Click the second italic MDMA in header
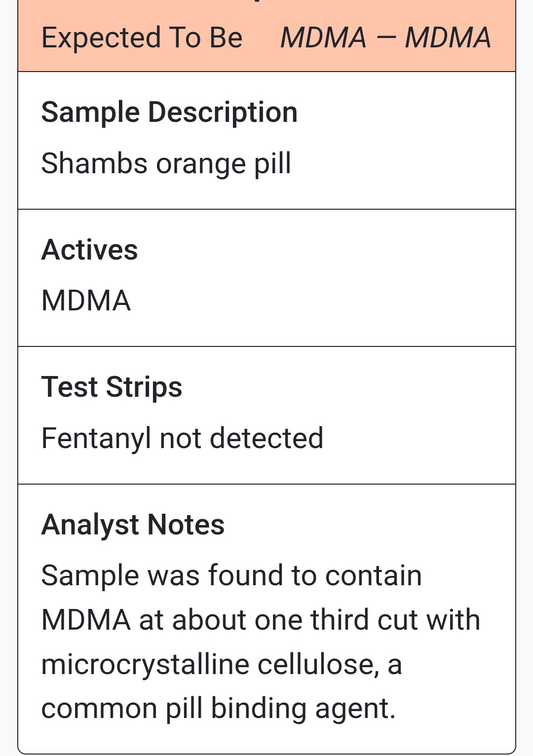The height and width of the screenshot is (756, 533). pos(448,38)
